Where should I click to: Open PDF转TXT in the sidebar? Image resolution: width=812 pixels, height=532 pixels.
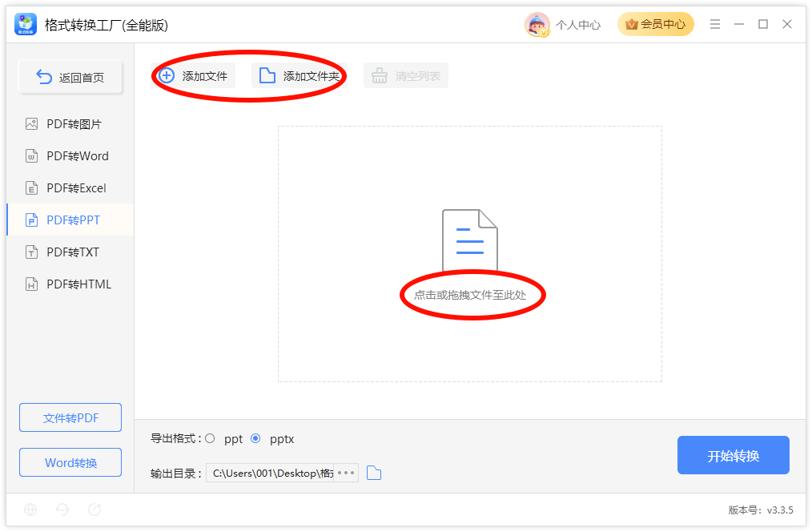70,252
